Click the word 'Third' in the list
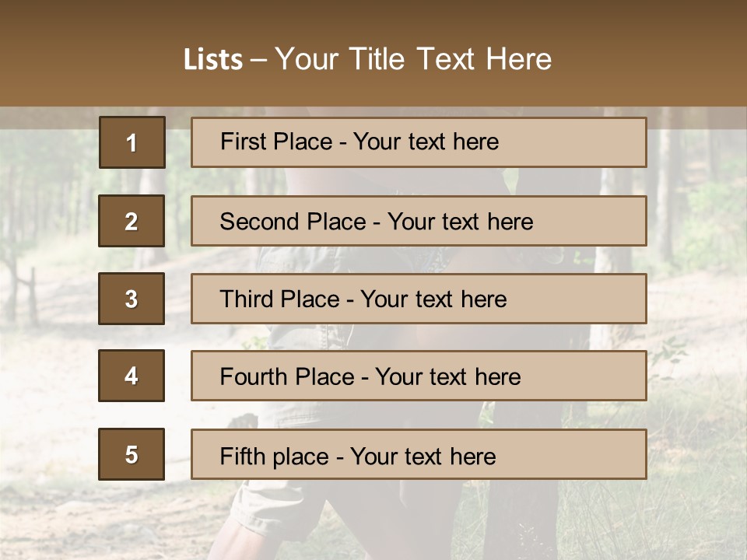The height and width of the screenshot is (560, 747). point(247,299)
